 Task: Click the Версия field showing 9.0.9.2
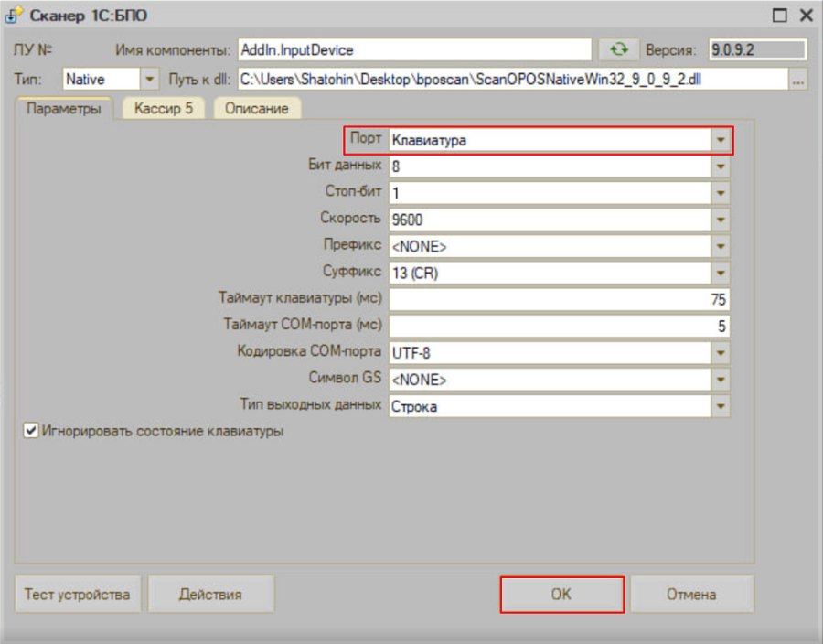[758, 50]
